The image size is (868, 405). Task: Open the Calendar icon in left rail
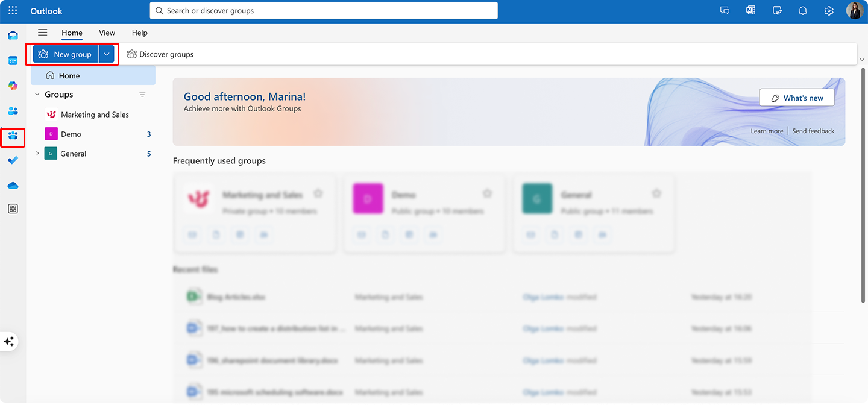pyautogui.click(x=13, y=60)
